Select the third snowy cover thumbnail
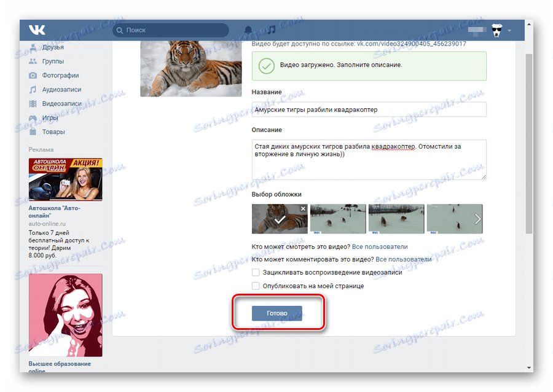 396,219
